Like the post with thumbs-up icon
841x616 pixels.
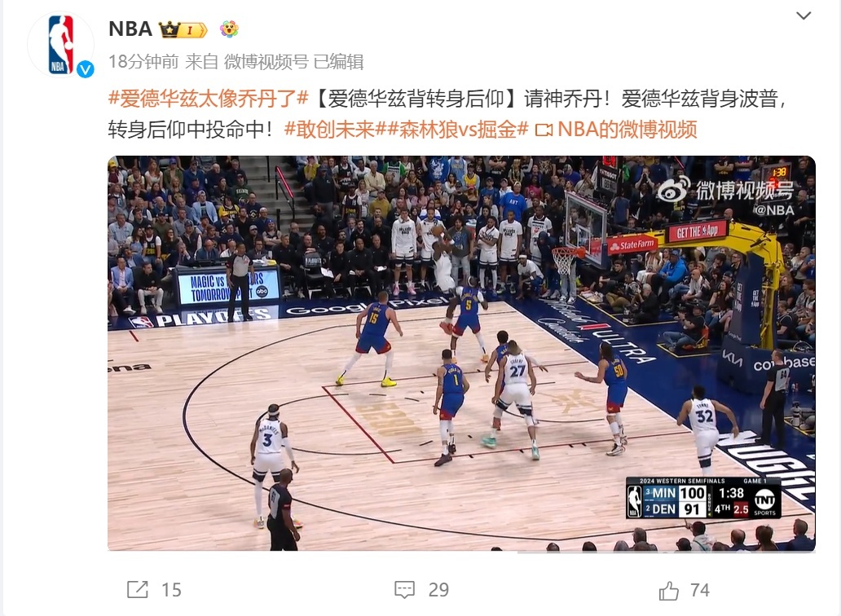(669, 590)
